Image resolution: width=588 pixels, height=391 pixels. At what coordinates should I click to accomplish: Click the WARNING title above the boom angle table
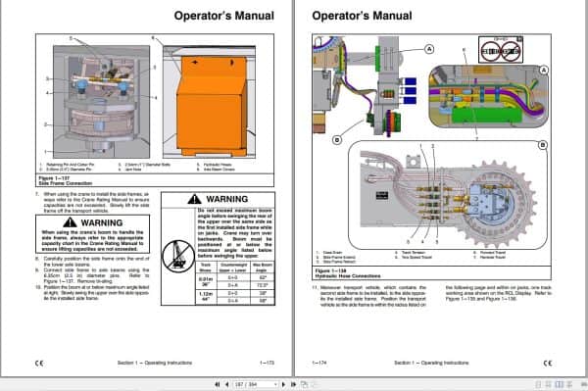point(227,199)
